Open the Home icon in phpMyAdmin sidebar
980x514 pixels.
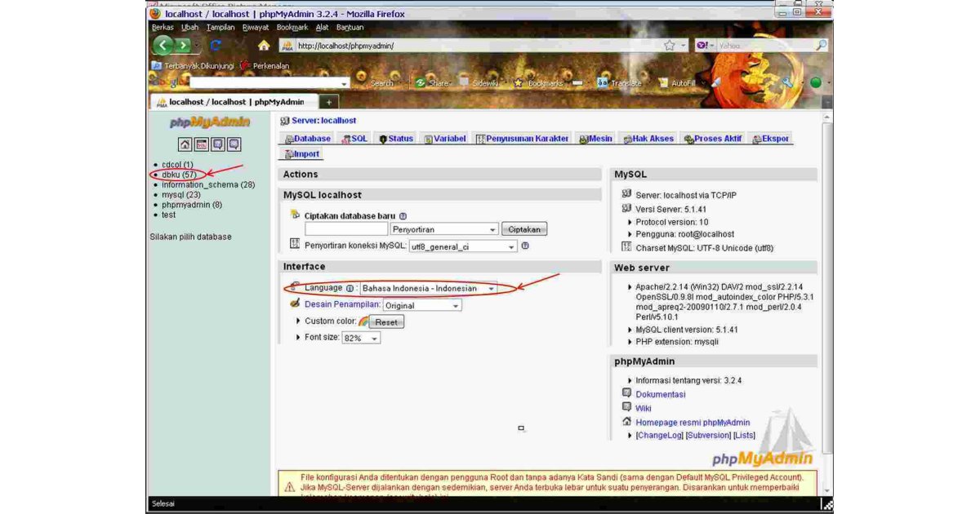185,144
